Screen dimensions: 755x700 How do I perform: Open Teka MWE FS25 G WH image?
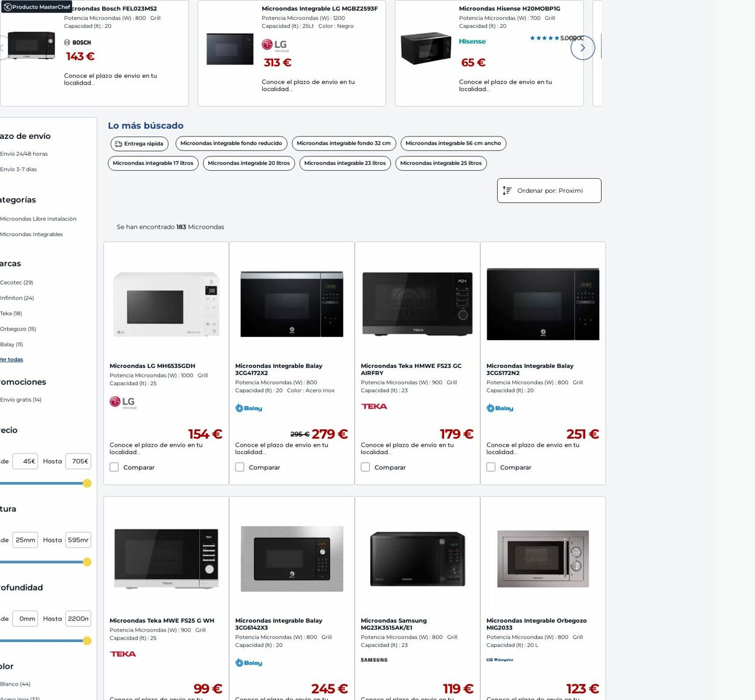pyautogui.click(x=166, y=558)
